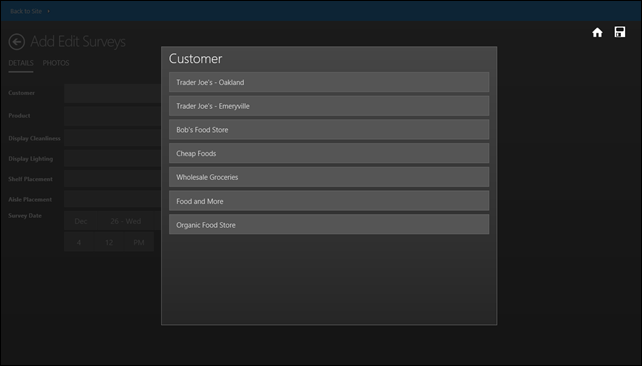This screenshot has width=642, height=366.
Task: Open the Product field picker
Action: pos(113,116)
